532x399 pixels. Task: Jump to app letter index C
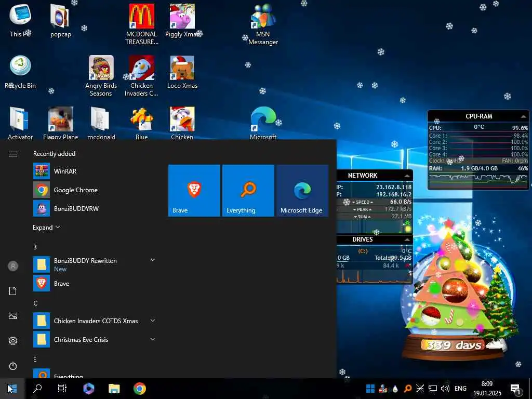click(x=35, y=303)
